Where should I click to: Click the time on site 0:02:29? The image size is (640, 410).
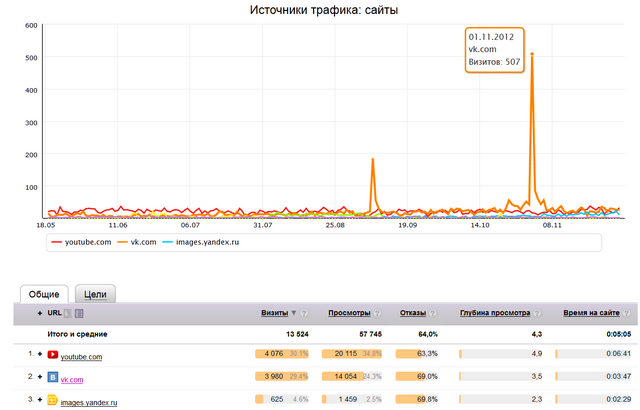(618, 399)
